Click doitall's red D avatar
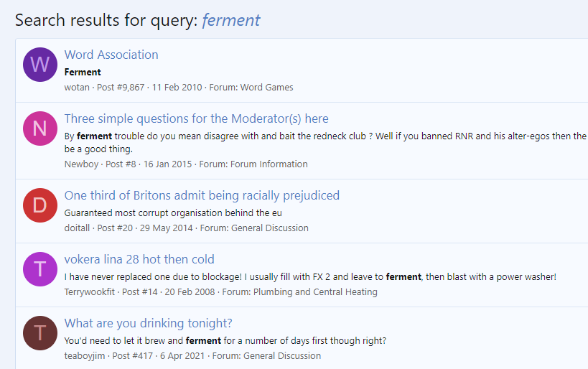 (x=39, y=205)
